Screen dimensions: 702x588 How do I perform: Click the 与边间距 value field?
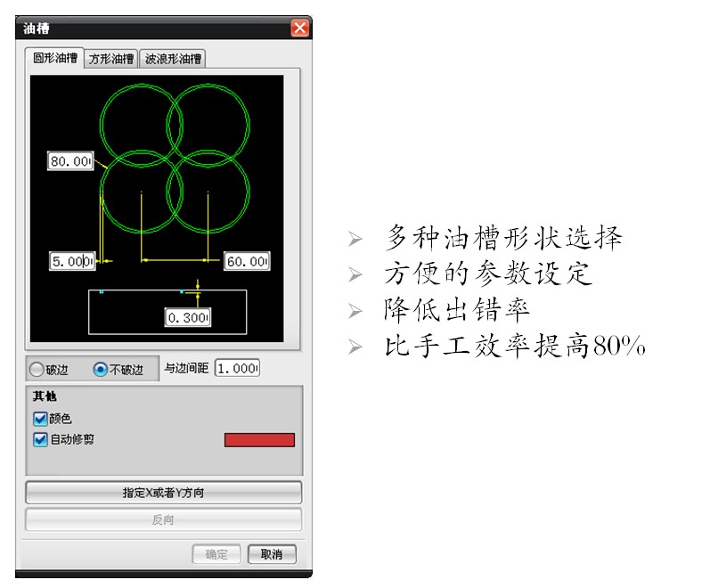coord(237,368)
